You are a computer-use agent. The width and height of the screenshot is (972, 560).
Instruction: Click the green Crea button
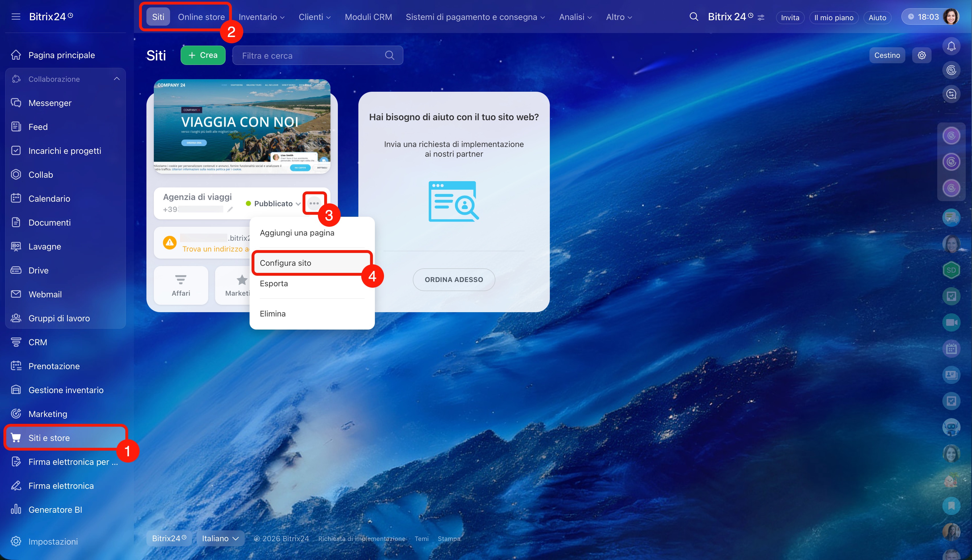tap(203, 55)
